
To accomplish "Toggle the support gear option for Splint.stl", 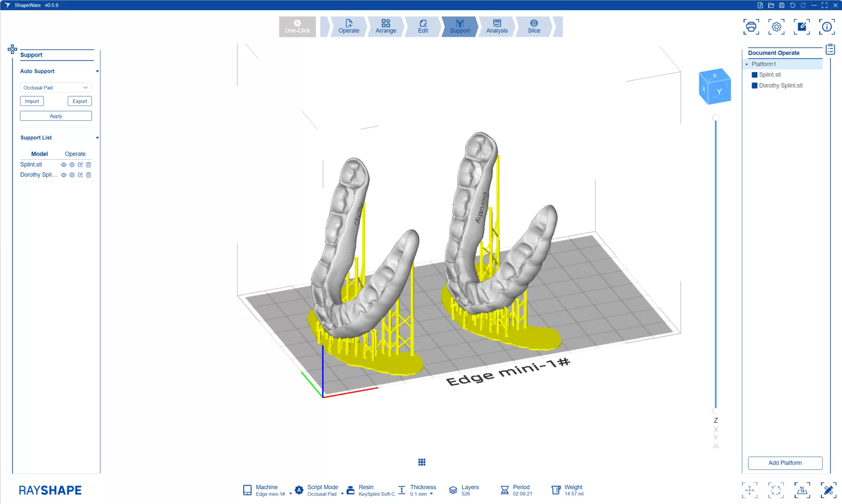I will [x=72, y=164].
